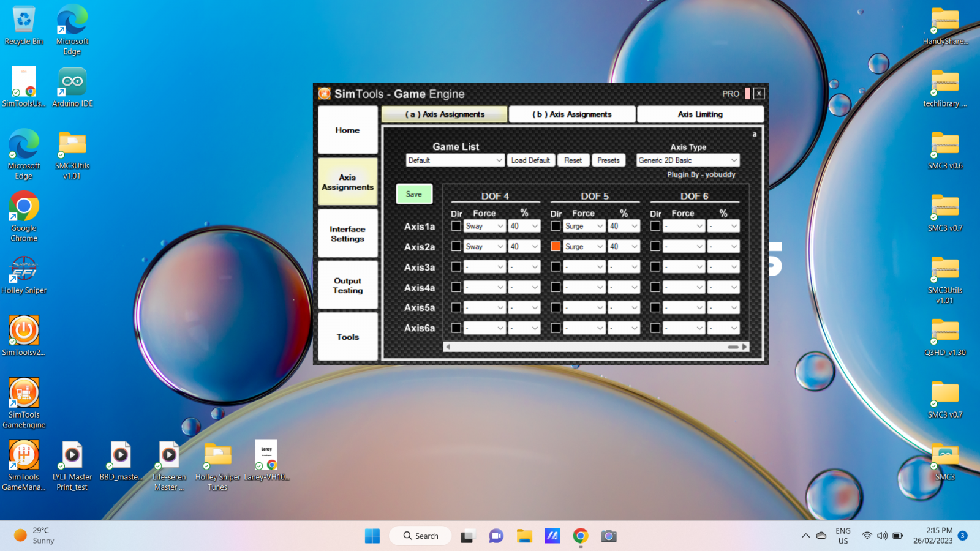The height and width of the screenshot is (551, 980).
Task: Open Task View in taskbar
Action: pos(468,536)
